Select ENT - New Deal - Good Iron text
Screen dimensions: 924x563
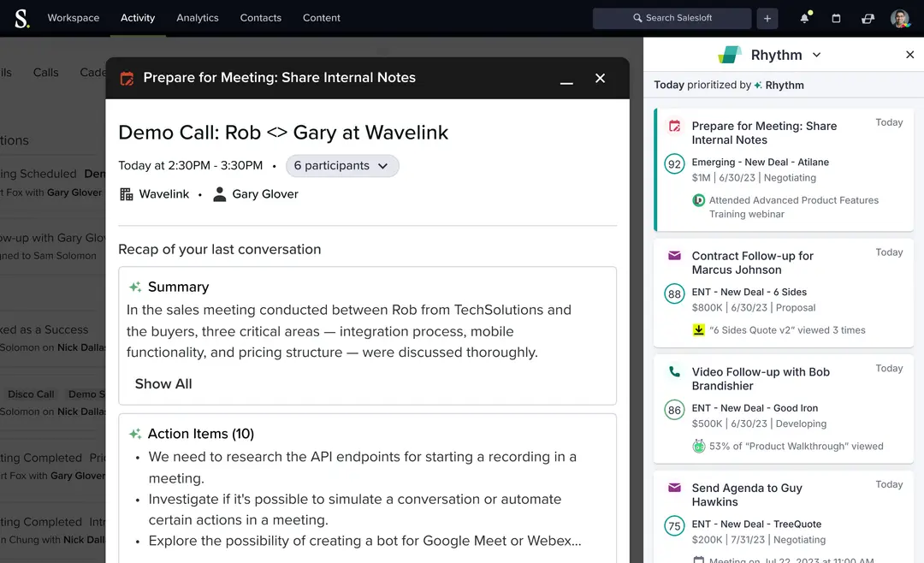[x=755, y=408]
